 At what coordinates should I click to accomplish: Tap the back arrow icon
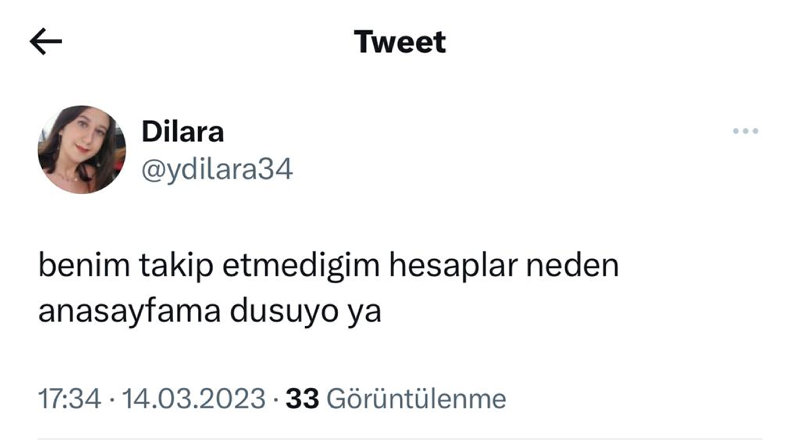point(46,41)
